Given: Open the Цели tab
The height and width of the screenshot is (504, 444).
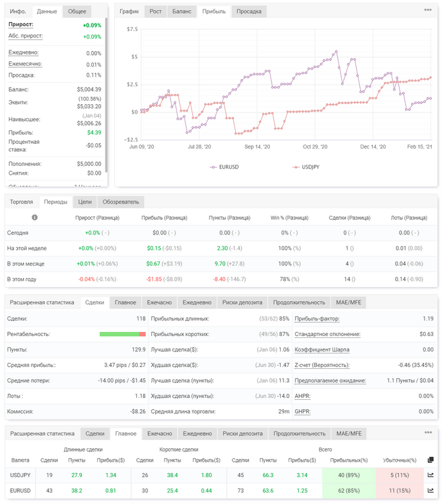Looking at the screenshot, I should point(85,202).
